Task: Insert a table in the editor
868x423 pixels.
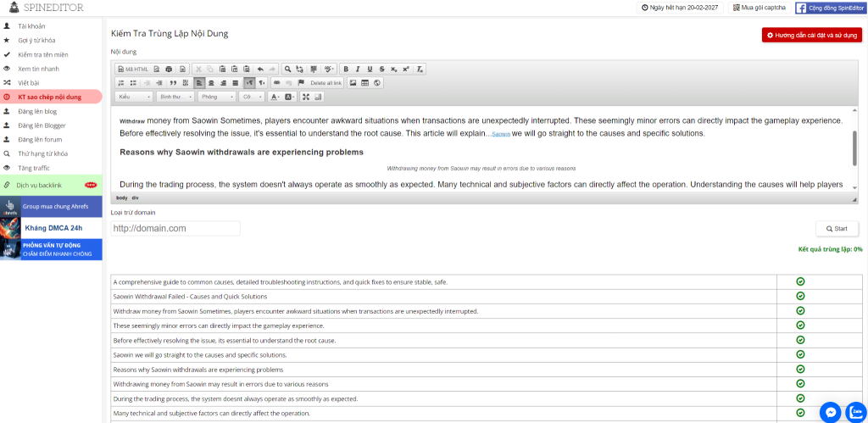Action: pos(364,83)
